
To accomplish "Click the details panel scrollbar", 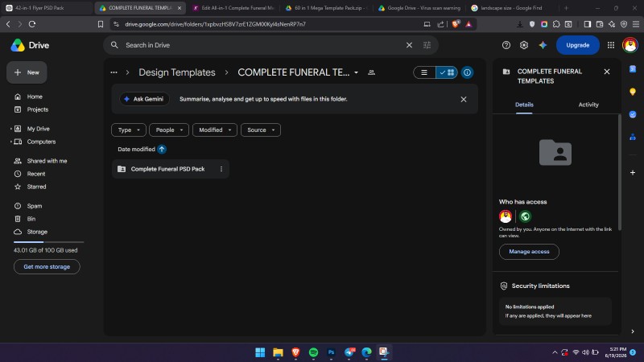I will (619, 172).
